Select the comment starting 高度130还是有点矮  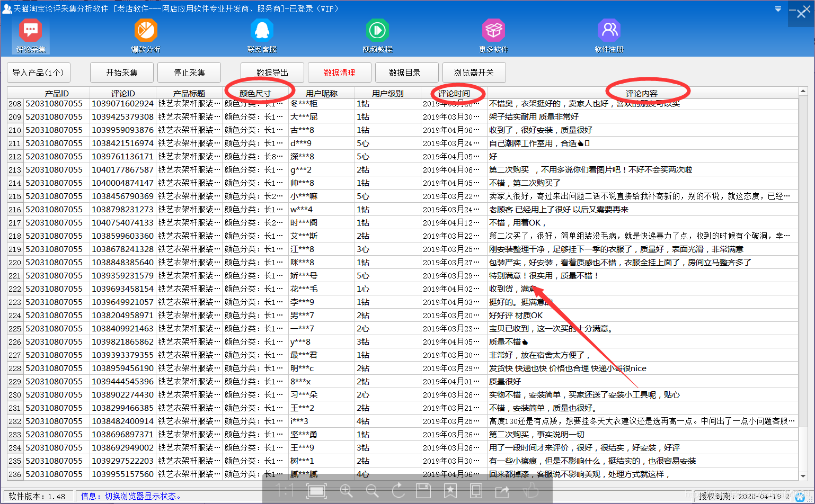coord(643,421)
